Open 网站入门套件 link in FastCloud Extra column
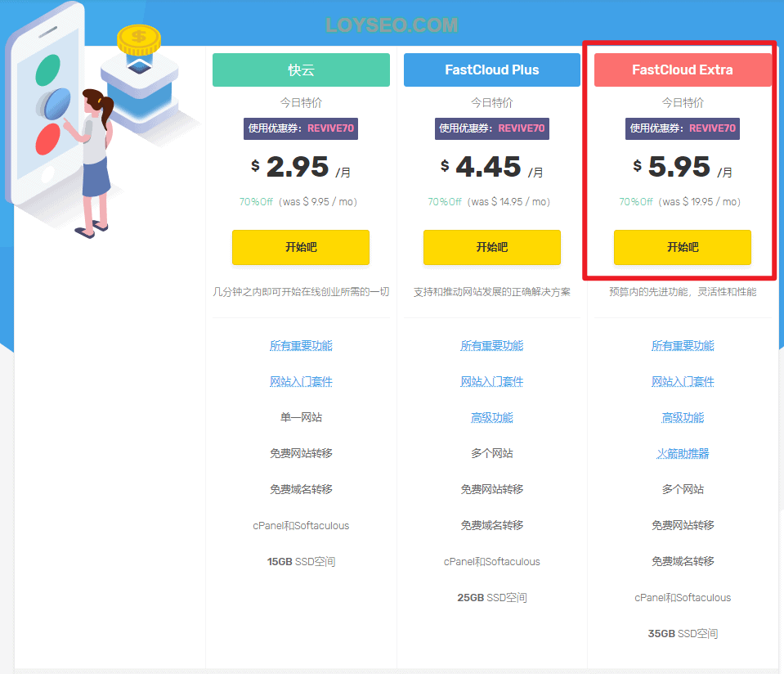784x674 pixels. (x=683, y=382)
